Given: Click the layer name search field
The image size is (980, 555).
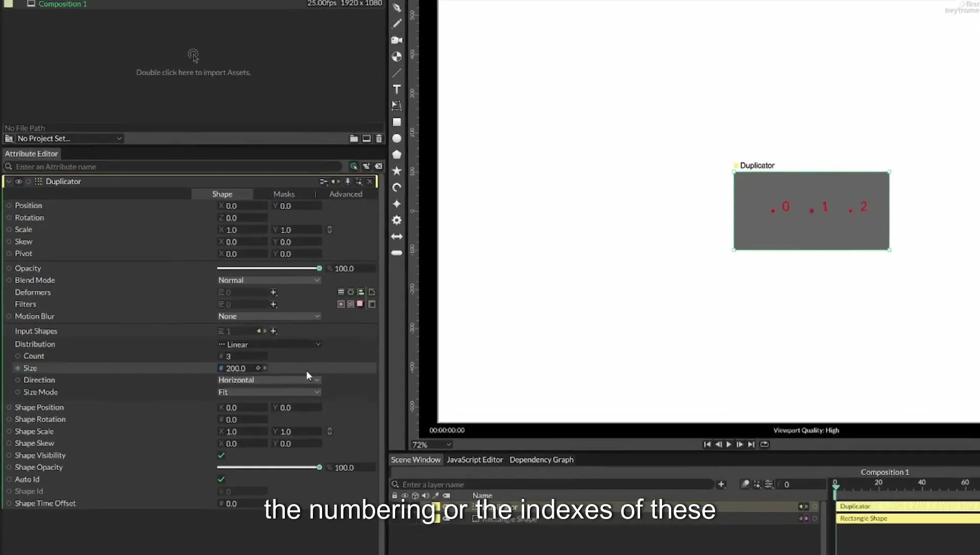Looking at the screenshot, I should 552,485.
